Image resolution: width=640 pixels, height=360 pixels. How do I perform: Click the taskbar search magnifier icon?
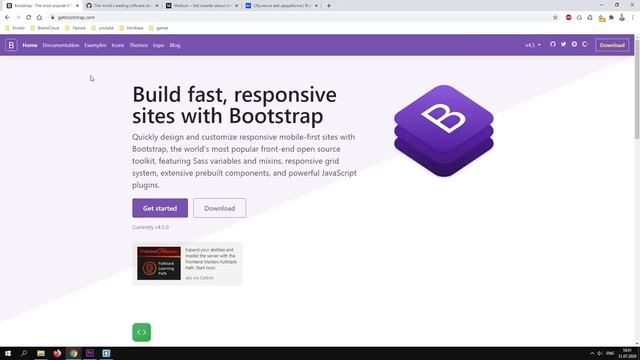tap(24, 353)
